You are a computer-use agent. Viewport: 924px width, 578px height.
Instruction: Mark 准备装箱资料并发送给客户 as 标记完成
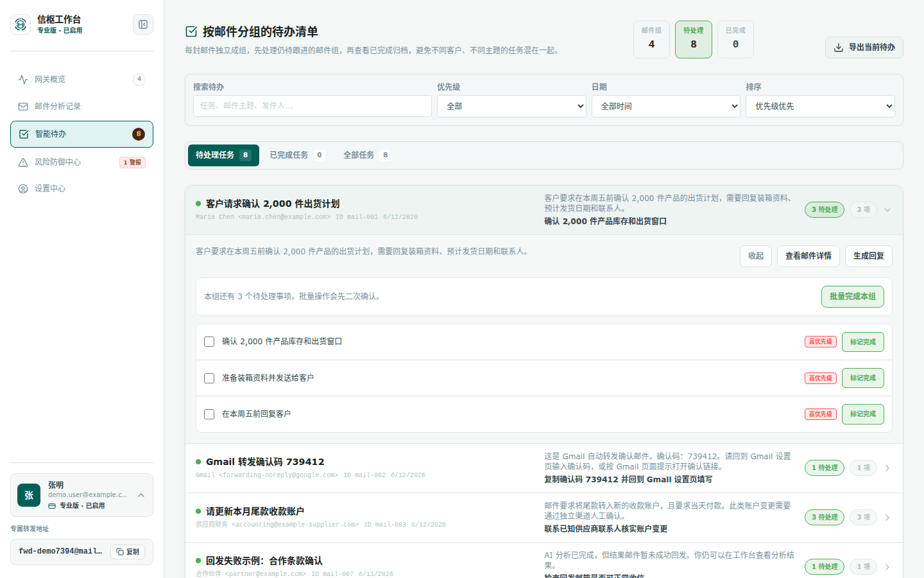tap(863, 378)
